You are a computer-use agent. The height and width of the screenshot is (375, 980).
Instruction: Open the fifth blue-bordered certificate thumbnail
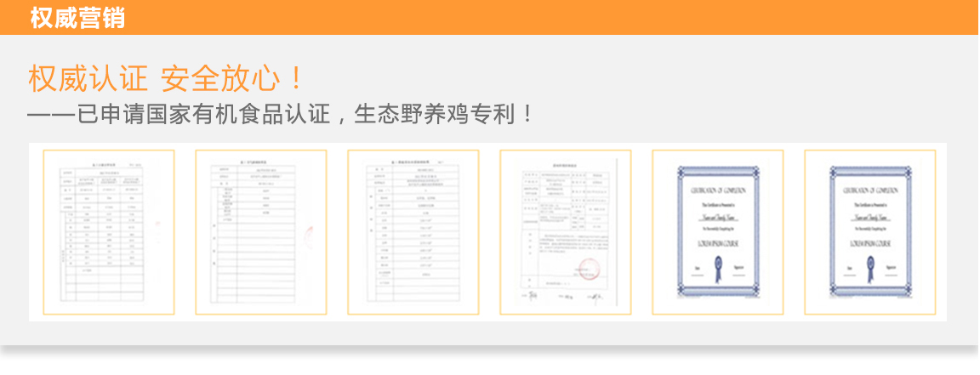717,232
